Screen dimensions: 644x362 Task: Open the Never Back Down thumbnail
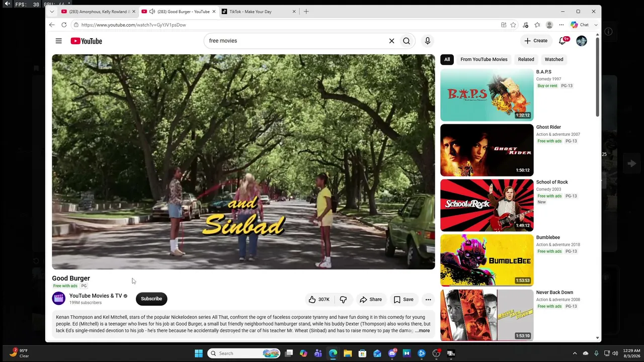coord(487,315)
